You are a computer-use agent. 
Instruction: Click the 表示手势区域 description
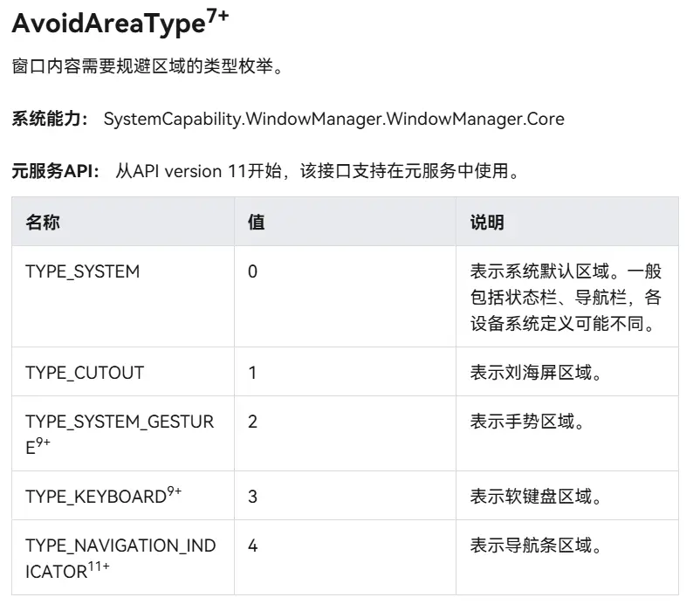point(527,422)
